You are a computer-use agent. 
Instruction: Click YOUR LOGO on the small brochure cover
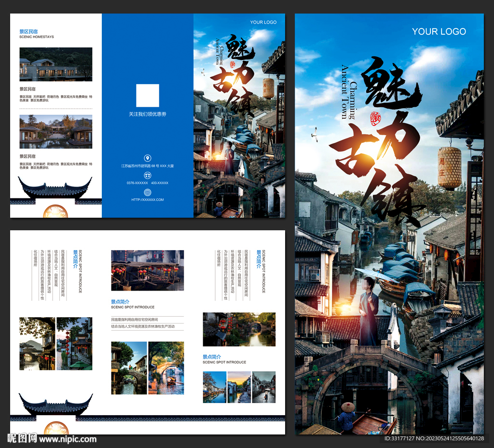(263, 22)
